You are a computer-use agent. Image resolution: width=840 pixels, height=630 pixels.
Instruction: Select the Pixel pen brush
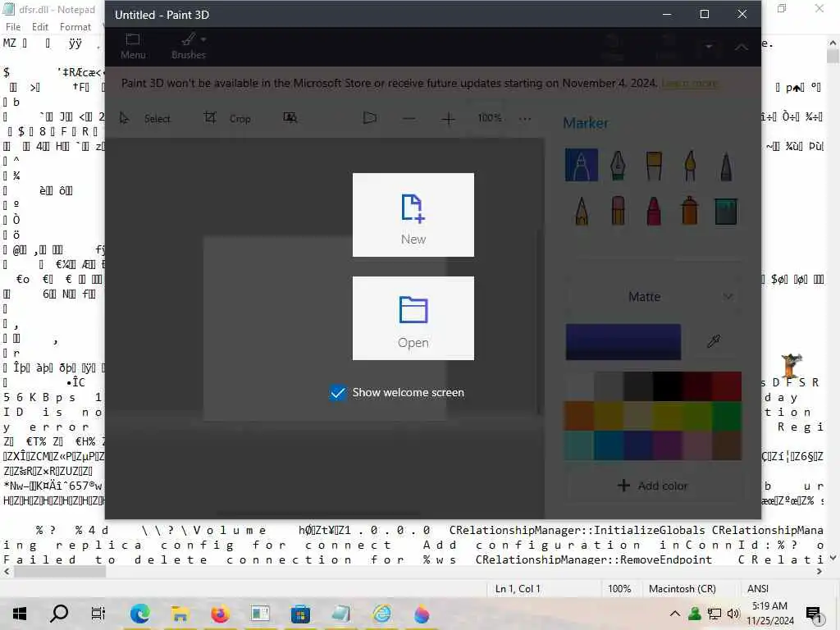[x=726, y=165]
